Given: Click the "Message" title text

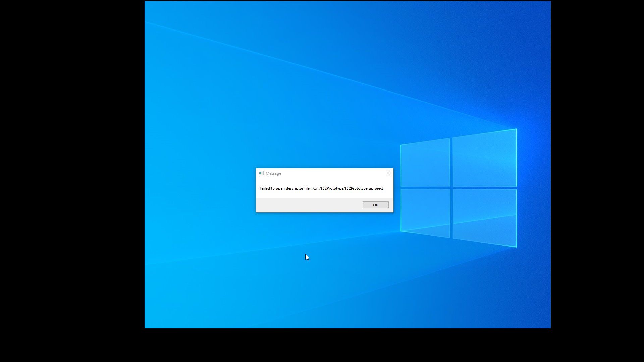Looking at the screenshot, I should click(x=273, y=173).
